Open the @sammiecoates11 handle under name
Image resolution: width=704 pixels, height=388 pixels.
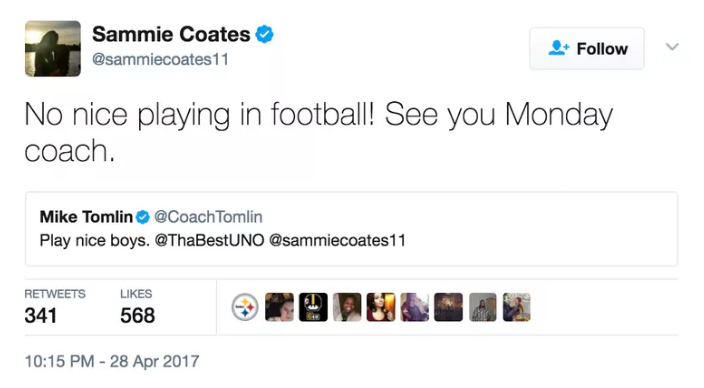160,59
